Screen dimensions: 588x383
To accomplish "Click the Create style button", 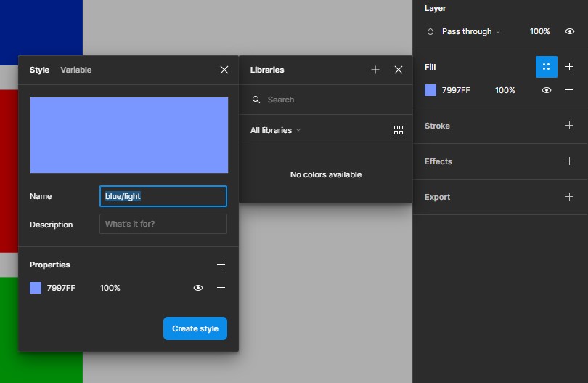I will tap(195, 328).
